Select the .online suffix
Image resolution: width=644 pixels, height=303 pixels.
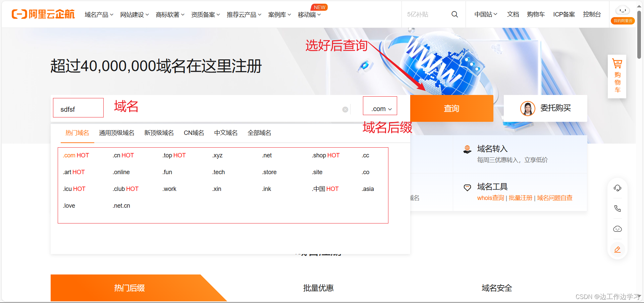click(121, 172)
